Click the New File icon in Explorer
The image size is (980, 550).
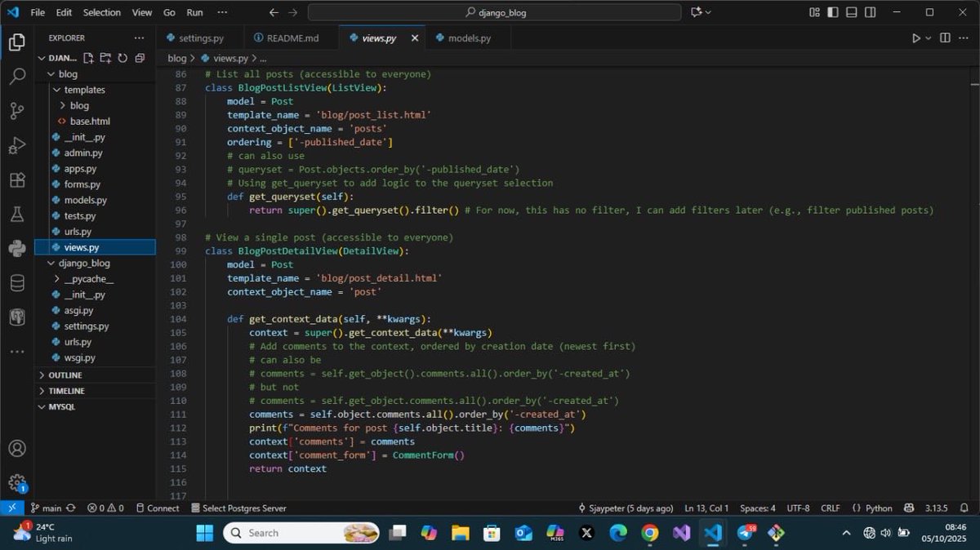(88, 58)
